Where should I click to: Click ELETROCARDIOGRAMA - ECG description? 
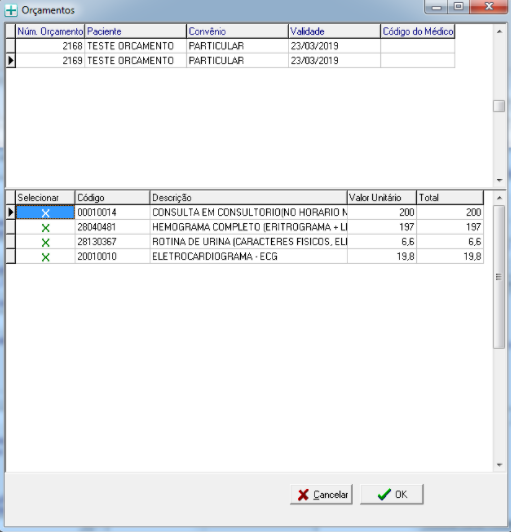click(x=249, y=256)
